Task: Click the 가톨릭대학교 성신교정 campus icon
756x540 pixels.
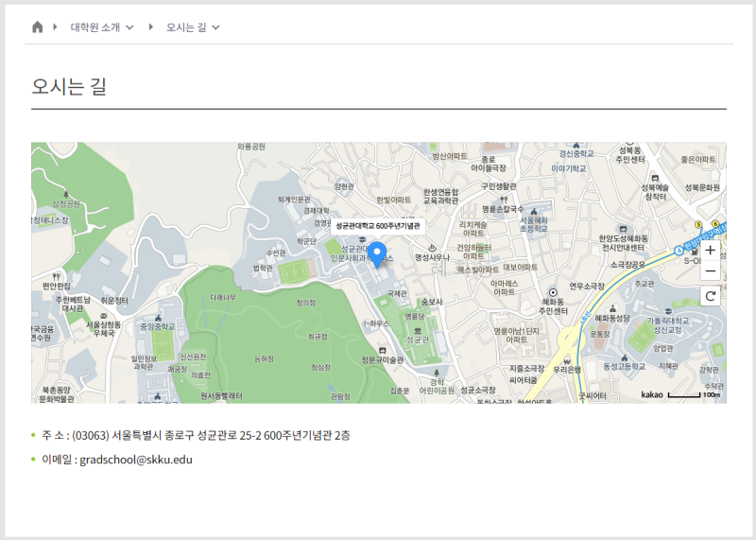Action: click(x=668, y=310)
